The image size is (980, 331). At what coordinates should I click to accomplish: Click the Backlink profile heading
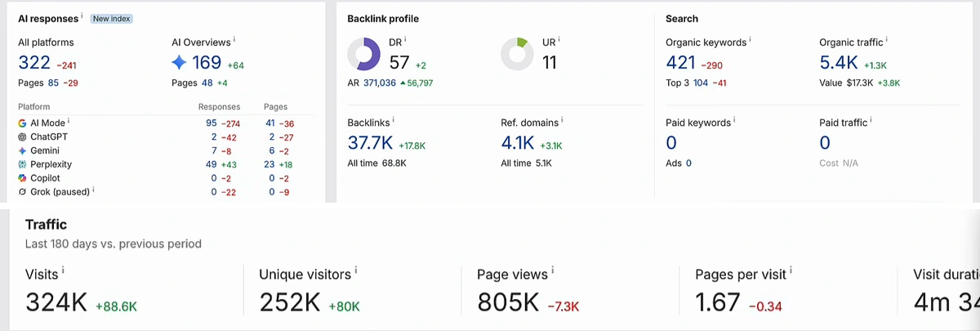click(x=383, y=18)
